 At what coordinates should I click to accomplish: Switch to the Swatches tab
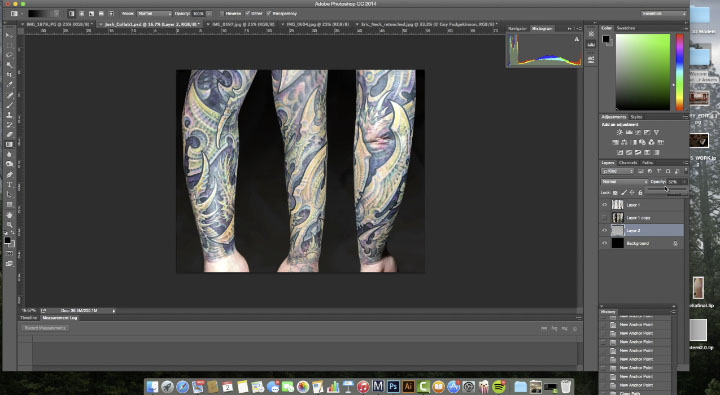(625, 28)
